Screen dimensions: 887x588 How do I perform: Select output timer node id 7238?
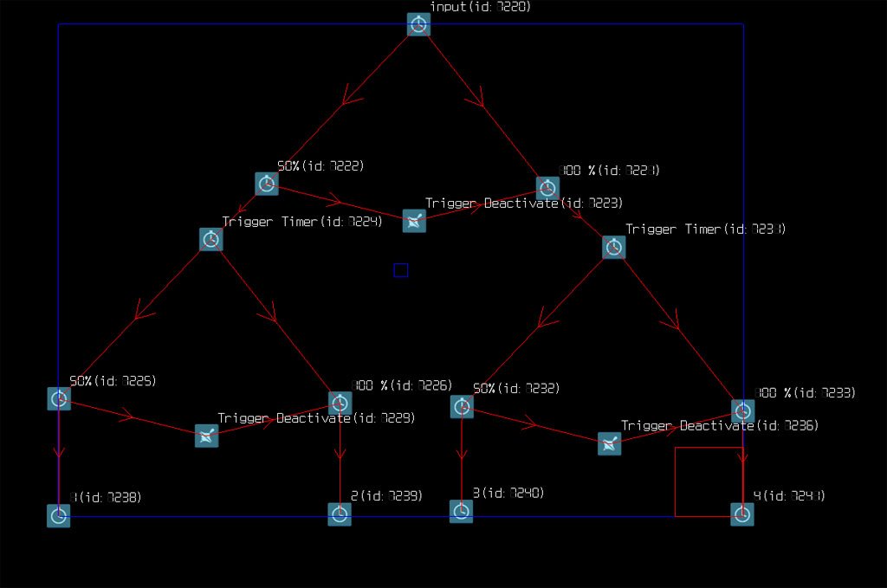(x=58, y=515)
